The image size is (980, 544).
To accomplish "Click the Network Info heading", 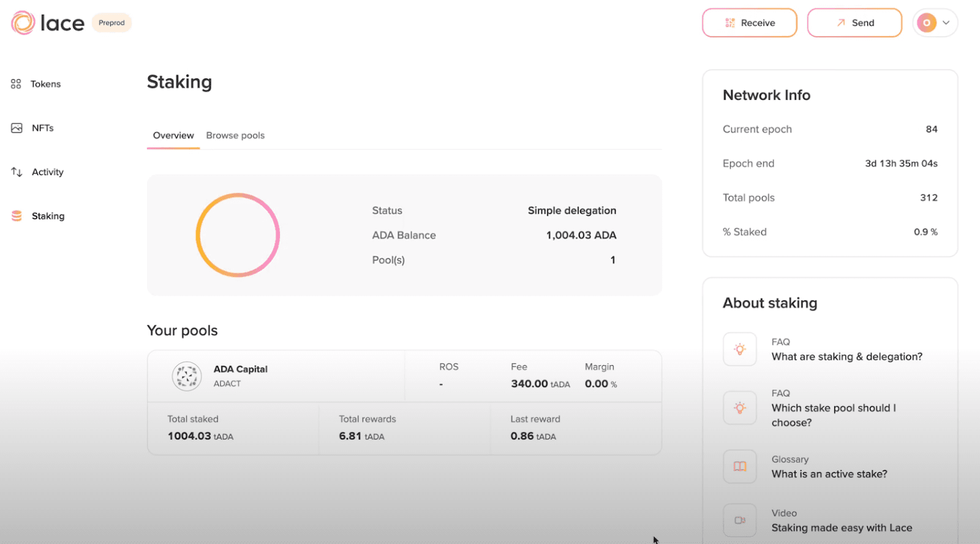I will pos(767,95).
